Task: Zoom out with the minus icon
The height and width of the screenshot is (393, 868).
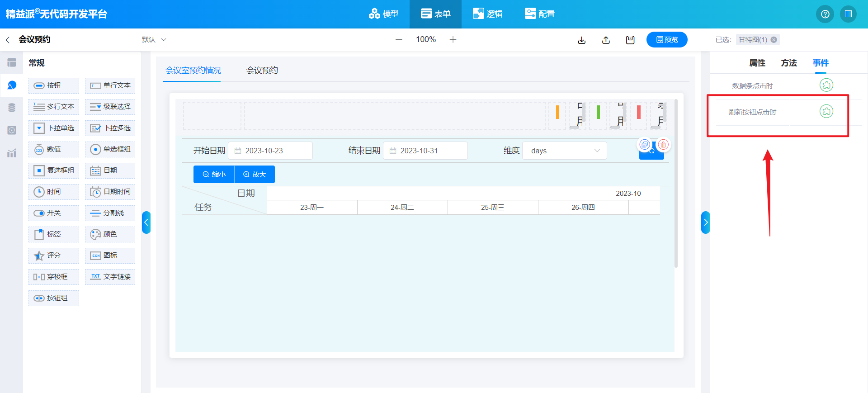Action: click(399, 40)
